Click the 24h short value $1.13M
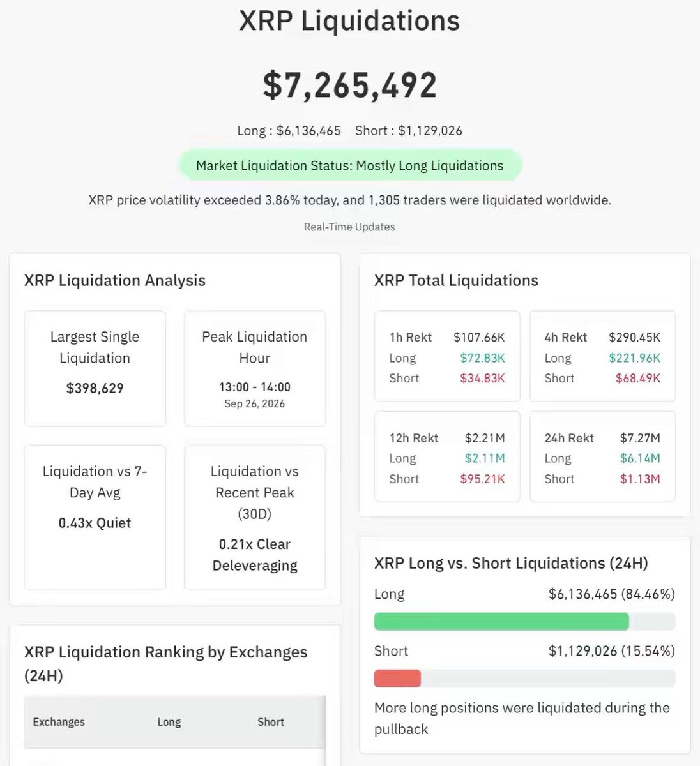The width and height of the screenshot is (700, 766). click(x=640, y=479)
